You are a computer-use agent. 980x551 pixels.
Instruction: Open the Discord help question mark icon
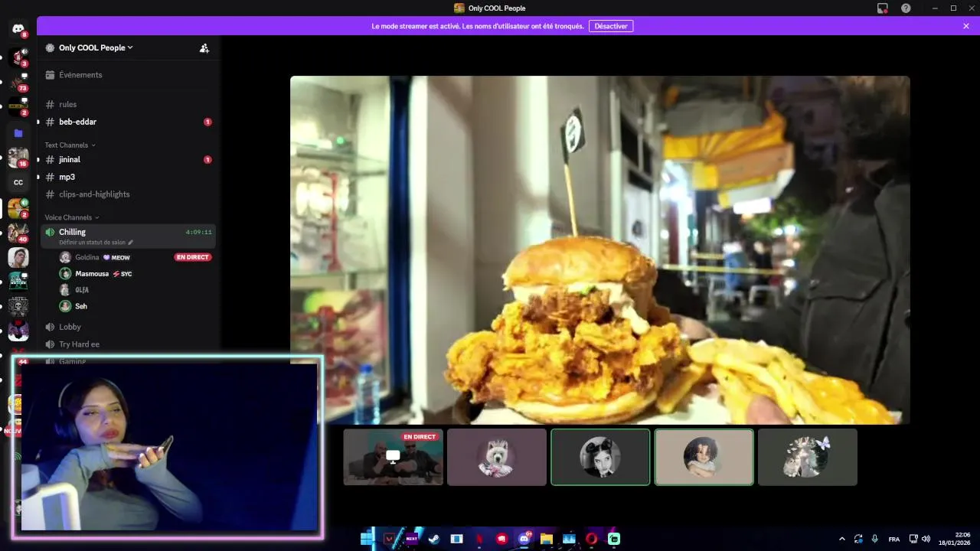(906, 8)
